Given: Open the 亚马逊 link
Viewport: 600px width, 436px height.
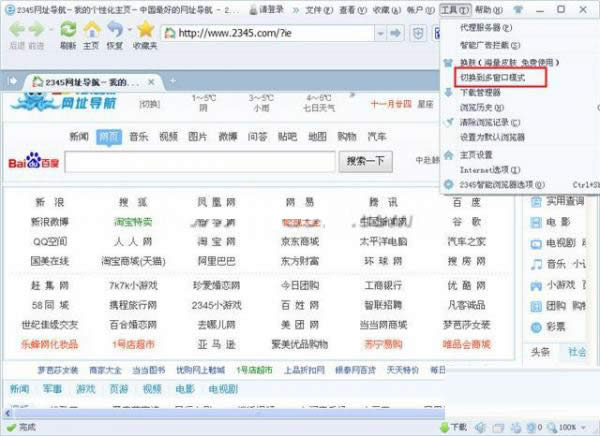Looking at the screenshot, I should pos(216,345).
